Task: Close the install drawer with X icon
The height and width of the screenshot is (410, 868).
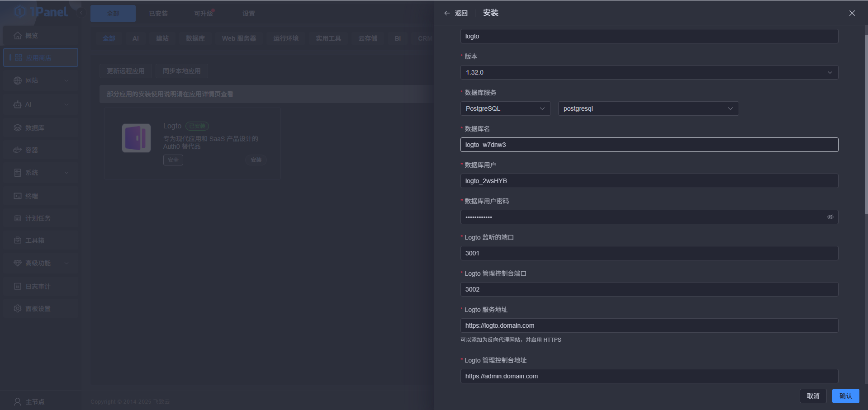Action: click(x=852, y=13)
